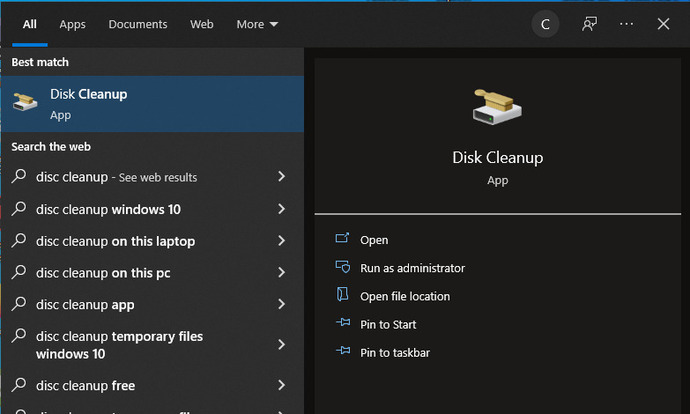The height and width of the screenshot is (414, 690).
Task: Switch to the Apps tab
Action: tap(72, 24)
